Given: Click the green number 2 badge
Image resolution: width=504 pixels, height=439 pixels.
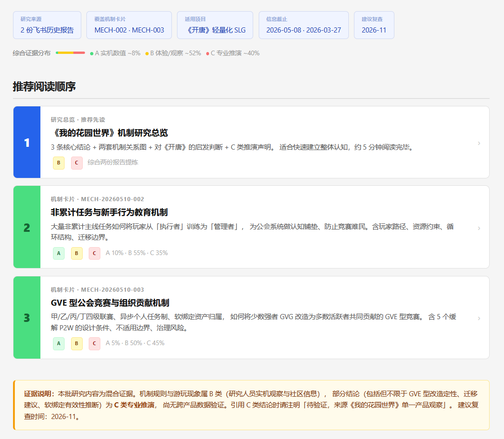Looking at the screenshot, I should (27, 227).
